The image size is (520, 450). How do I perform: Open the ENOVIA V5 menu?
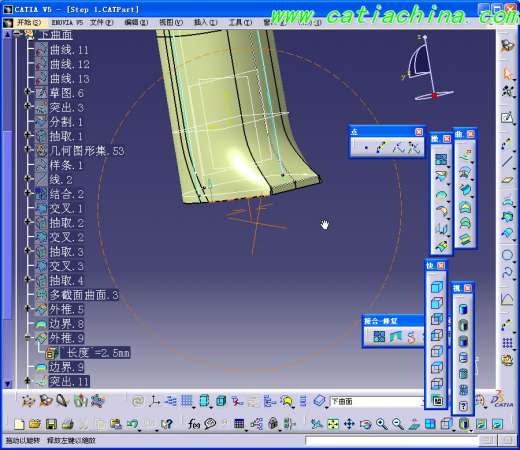pyautogui.click(x=67, y=22)
